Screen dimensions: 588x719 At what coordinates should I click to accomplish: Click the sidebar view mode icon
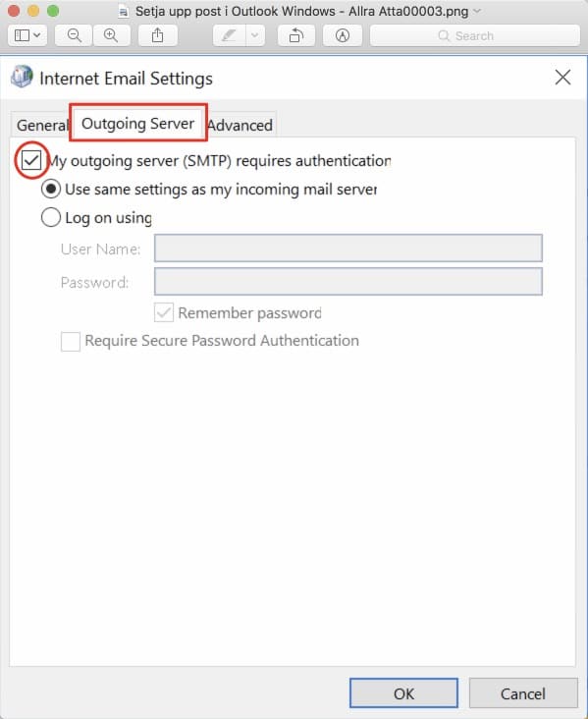click(22, 35)
